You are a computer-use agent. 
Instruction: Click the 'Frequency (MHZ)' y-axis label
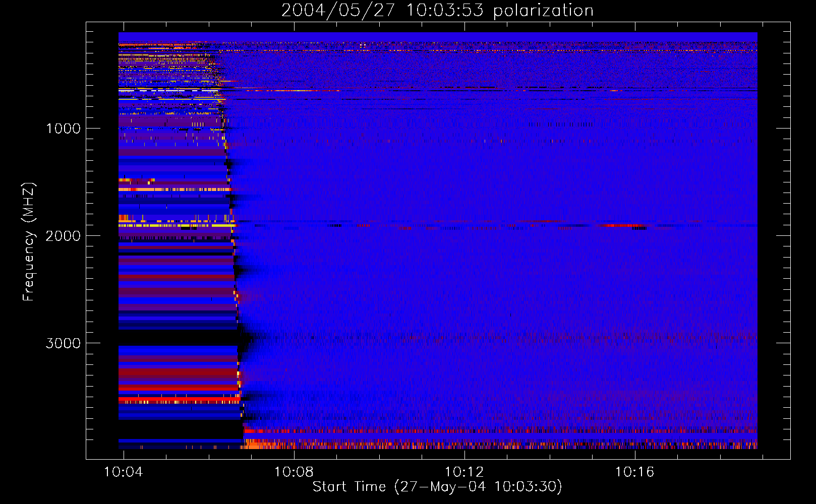click(x=29, y=242)
